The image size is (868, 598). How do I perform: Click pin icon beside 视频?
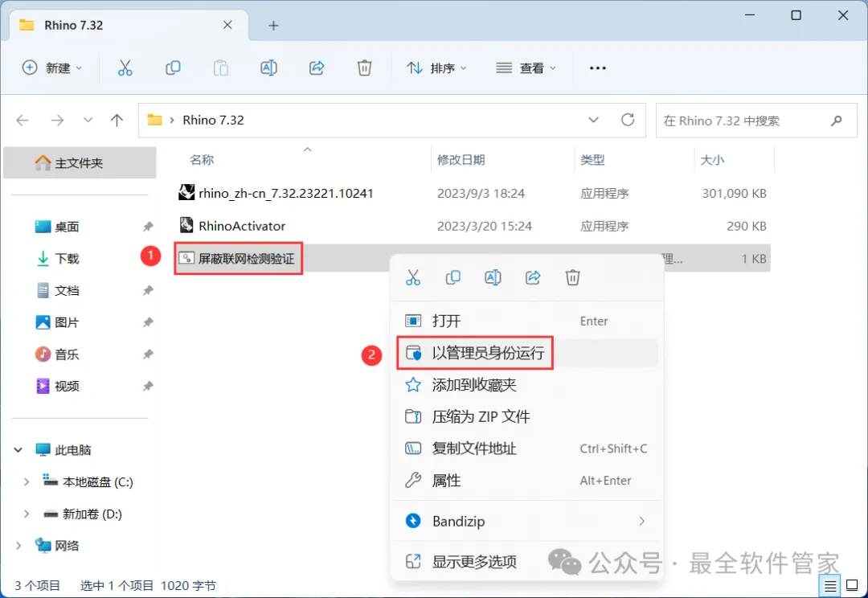(148, 387)
